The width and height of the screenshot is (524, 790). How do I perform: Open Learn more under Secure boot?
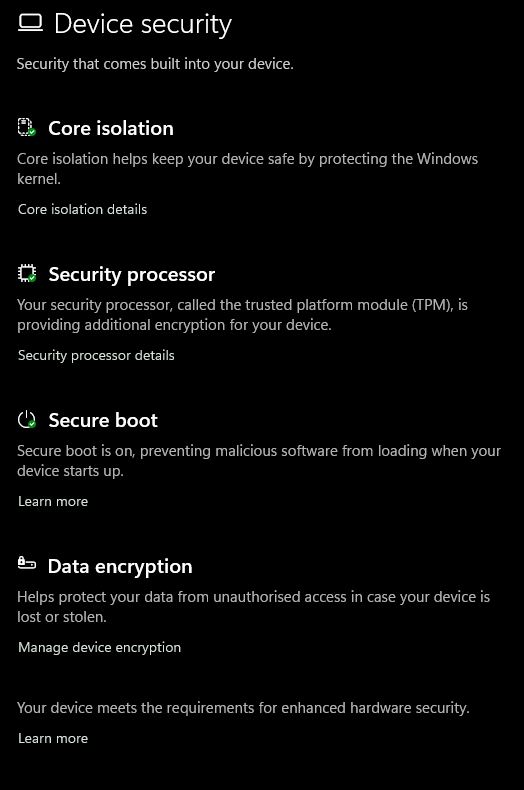53,502
